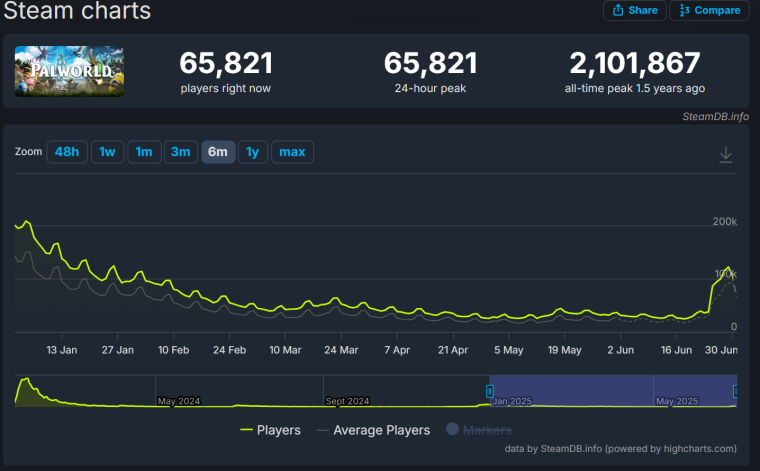Click the Jan 2025 navigator label
760x471 pixels.
[512, 401]
